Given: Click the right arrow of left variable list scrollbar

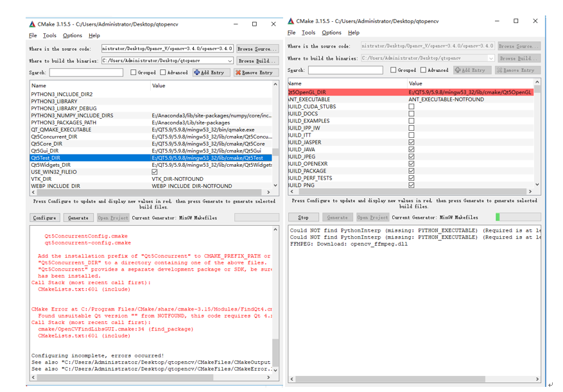Looking at the screenshot, I should 268,192.
